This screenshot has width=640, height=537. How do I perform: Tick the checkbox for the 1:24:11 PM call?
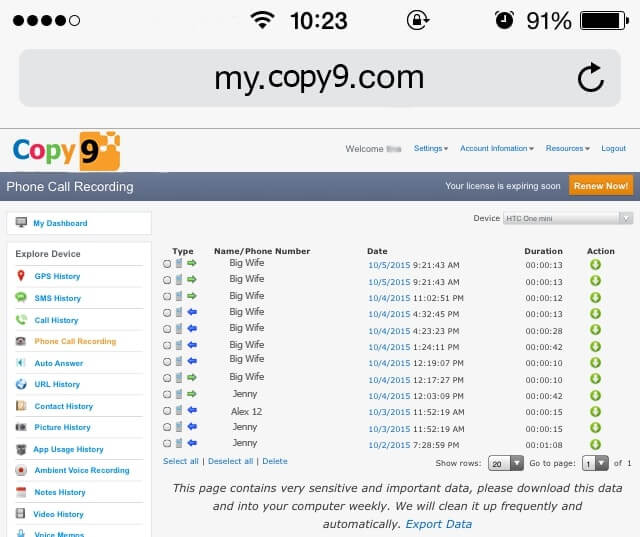coord(167,345)
